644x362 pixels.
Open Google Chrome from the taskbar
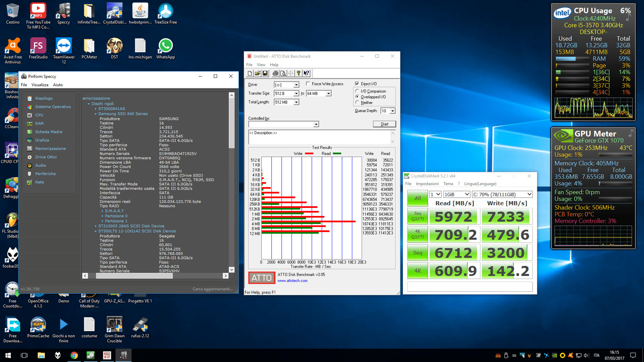tap(74, 355)
